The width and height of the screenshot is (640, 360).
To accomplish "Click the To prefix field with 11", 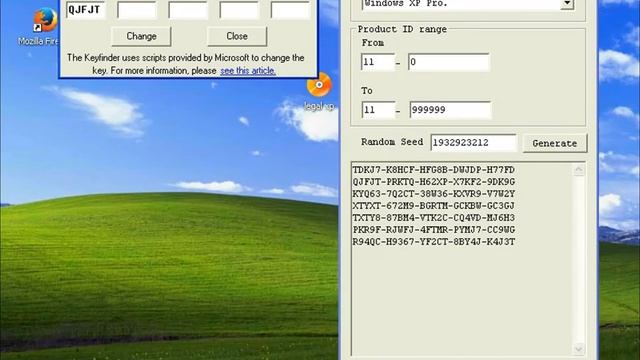I will coord(378,110).
